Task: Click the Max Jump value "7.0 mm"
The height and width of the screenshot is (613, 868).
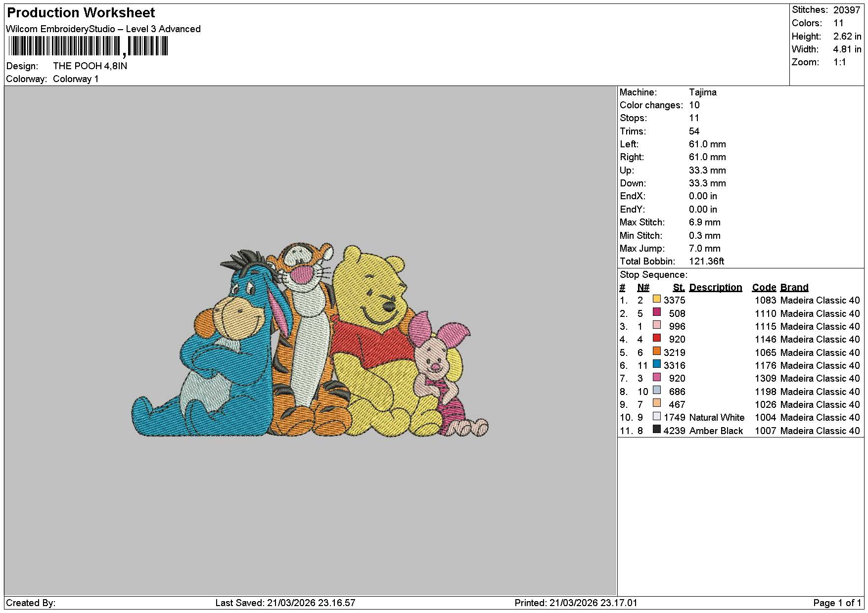Action: point(705,249)
